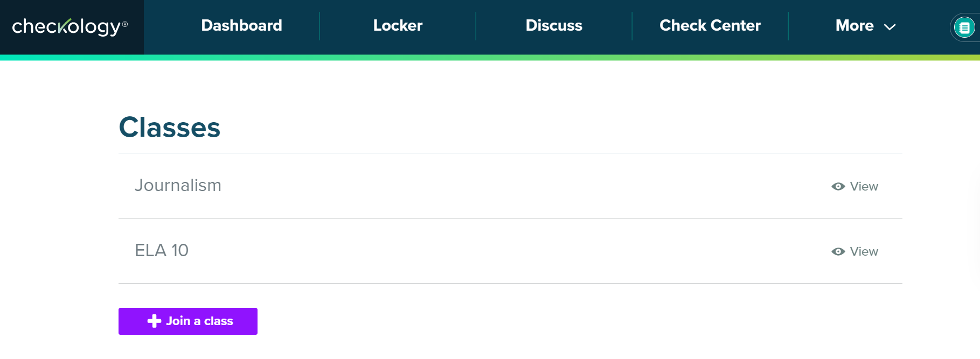The height and width of the screenshot is (359, 980).
Task: Click the pill-shaped profile menu outline
Action: (953, 27)
